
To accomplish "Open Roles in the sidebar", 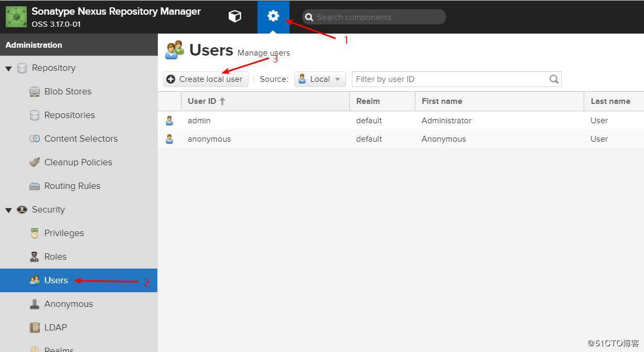I will (79, 257).
